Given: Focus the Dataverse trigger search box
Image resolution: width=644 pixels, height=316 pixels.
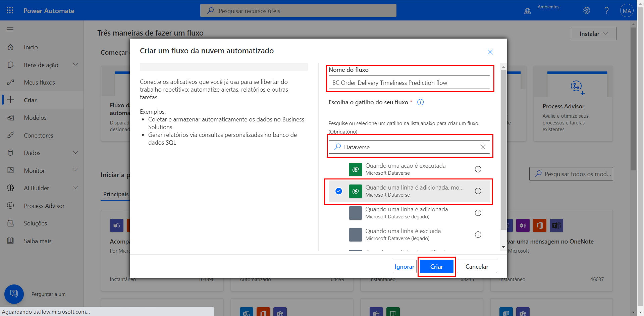Looking at the screenshot, I should pyautogui.click(x=409, y=147).
